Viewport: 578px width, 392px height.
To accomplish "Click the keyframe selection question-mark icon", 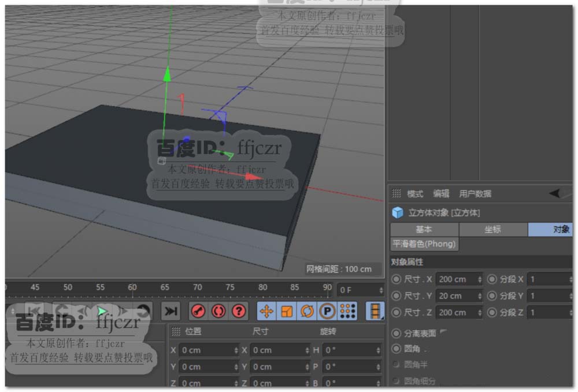I will pos(239,311).
